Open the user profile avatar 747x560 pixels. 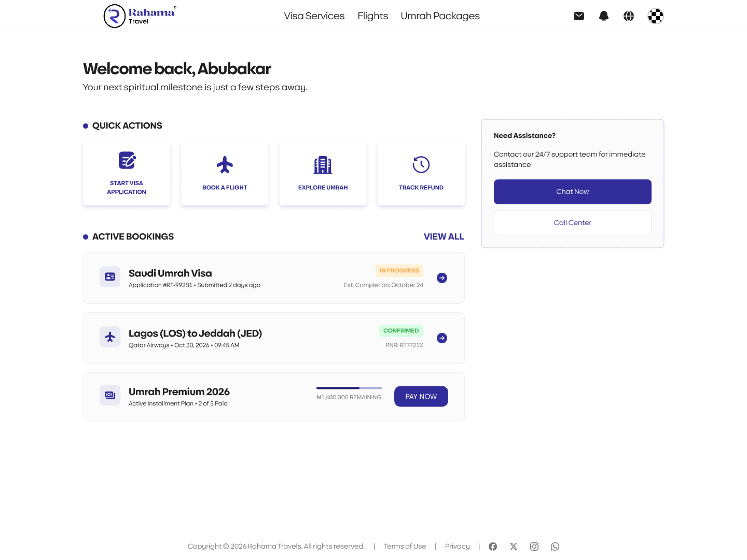click(x=656, y=16)
